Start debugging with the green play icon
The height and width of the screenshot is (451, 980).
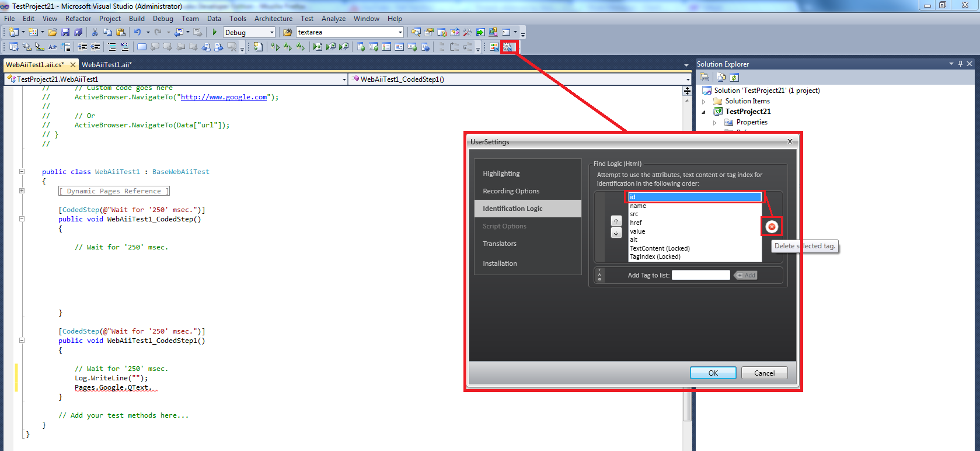[215, 32]
